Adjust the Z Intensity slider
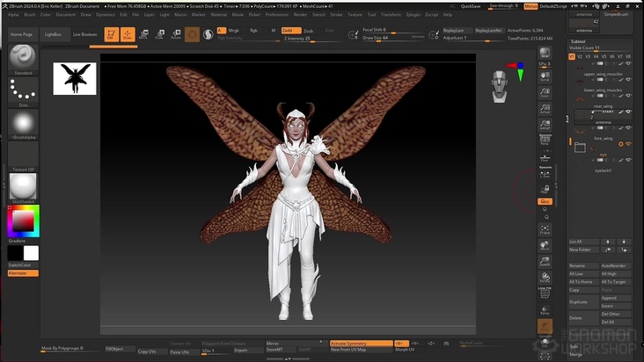This screenshot has height=362, width=644. pos(311,39)
